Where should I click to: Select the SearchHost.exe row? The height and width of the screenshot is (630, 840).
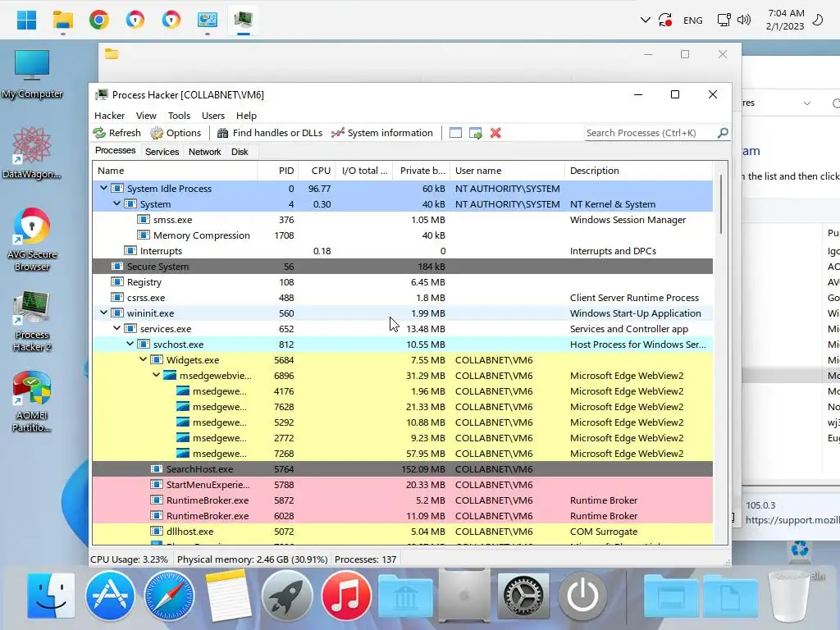tap(402, 468)
